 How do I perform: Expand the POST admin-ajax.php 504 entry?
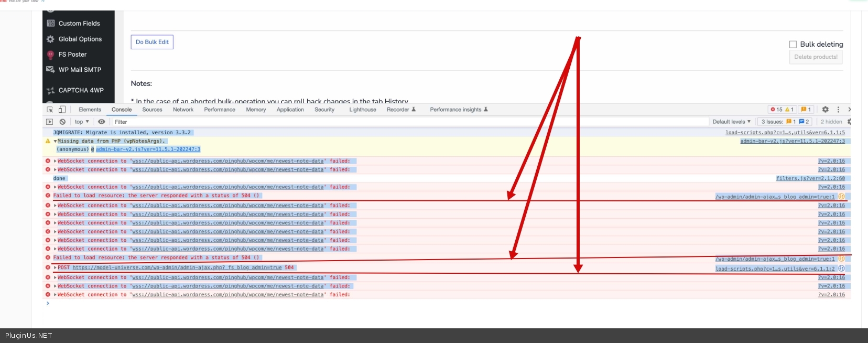pos(55,267)
